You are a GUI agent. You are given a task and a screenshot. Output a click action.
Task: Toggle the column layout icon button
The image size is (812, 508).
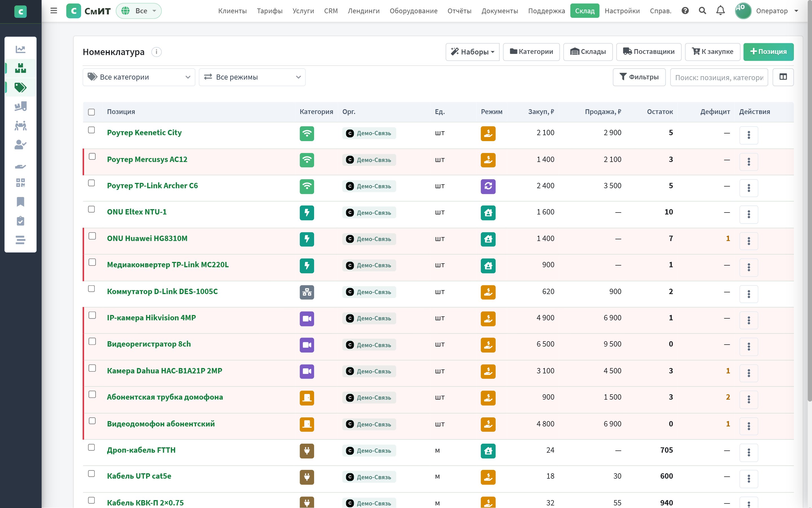783,77
